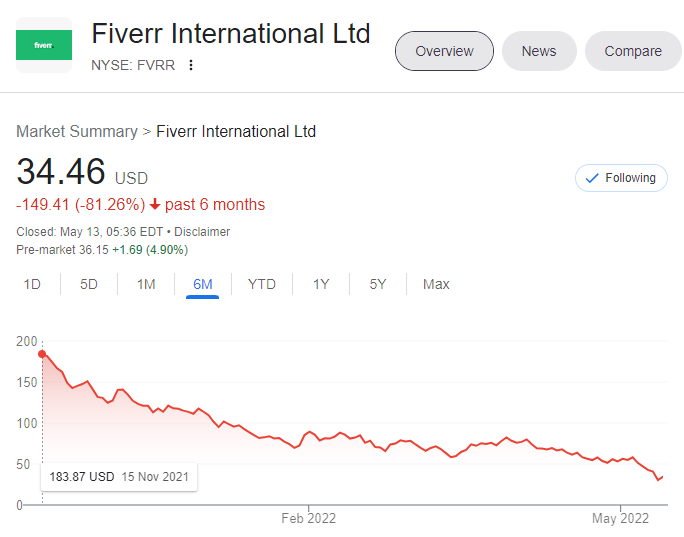Select the 5Y time range
This screenshot has width=684, height=537.
378,284
